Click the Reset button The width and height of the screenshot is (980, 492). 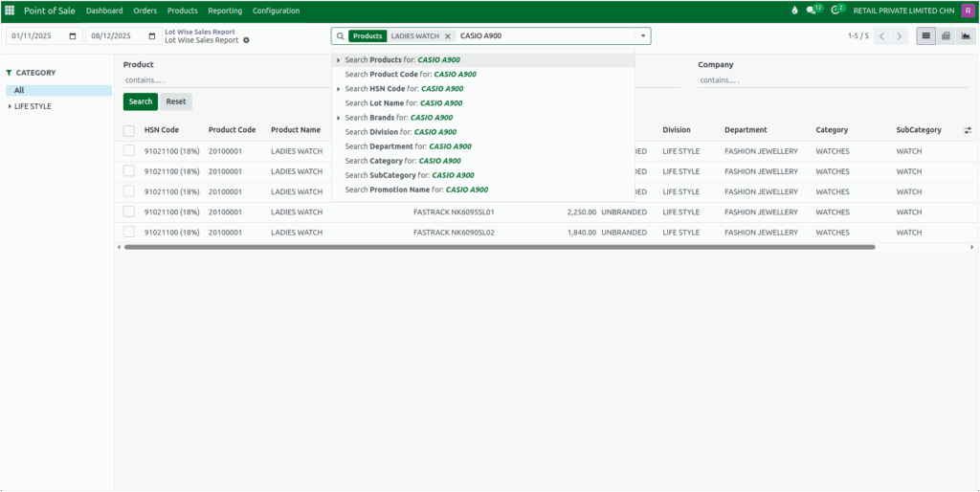coord(176,101)
